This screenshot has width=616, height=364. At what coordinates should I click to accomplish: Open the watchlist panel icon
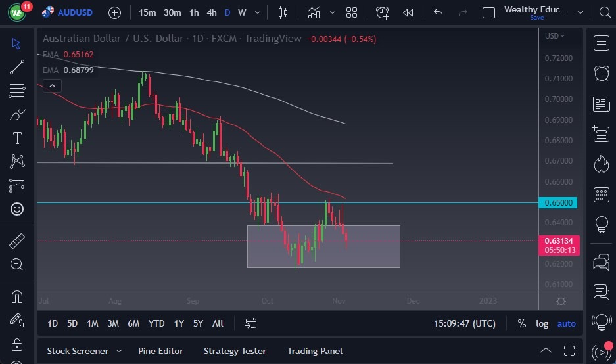click(601, 43)
